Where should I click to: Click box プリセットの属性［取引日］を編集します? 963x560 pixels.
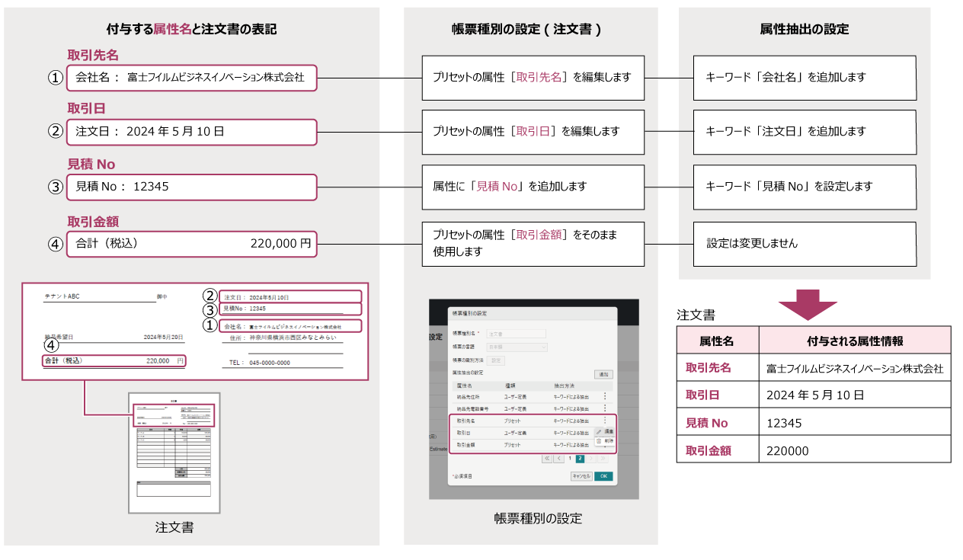point(533,131)
